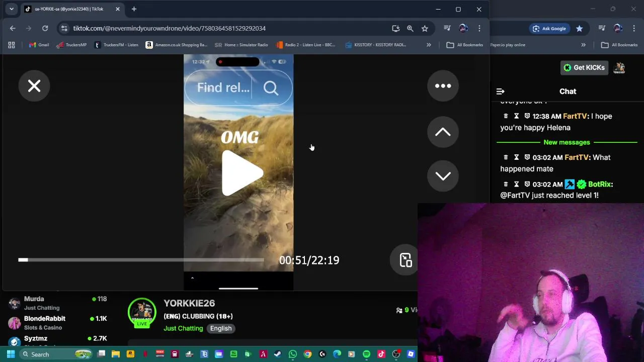This screenshot has width=644, height=362.
Task: Open All Bookmarks folder in Kick window
Action: [619, 45]
